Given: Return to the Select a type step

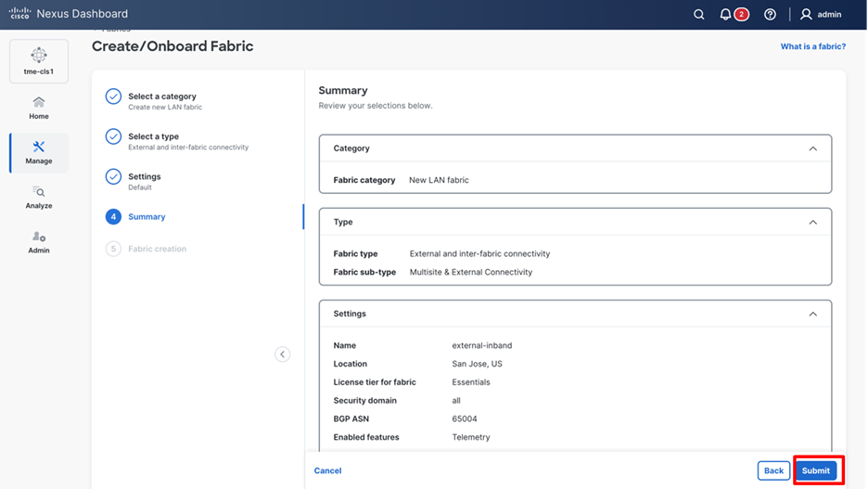Looking at the screenshot, I should 153,136.
